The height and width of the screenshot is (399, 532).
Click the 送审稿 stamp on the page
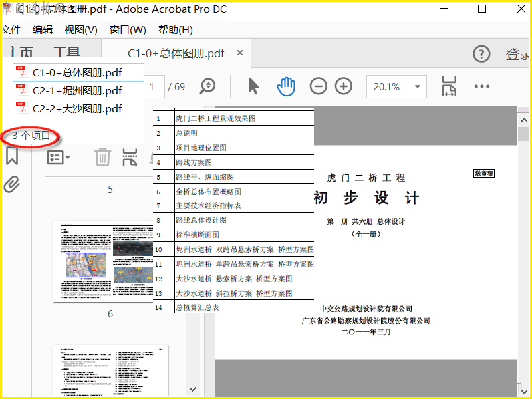(484, 174)
